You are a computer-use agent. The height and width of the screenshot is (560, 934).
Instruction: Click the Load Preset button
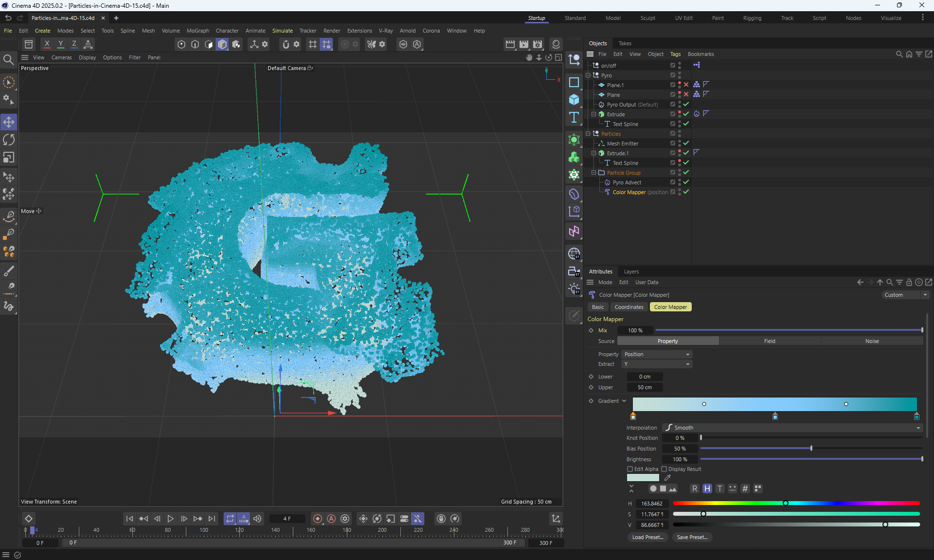(647, 537)
